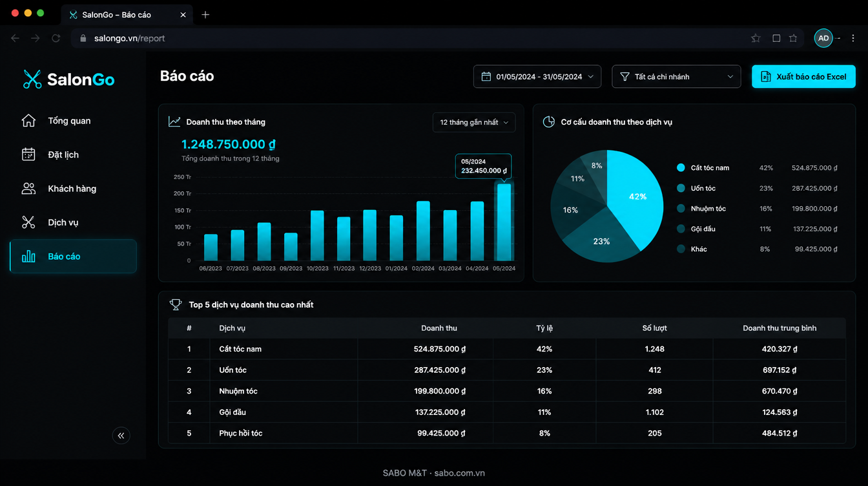Click the Khách hàng people icon
868x486 pixels.
tap(28, 189)
